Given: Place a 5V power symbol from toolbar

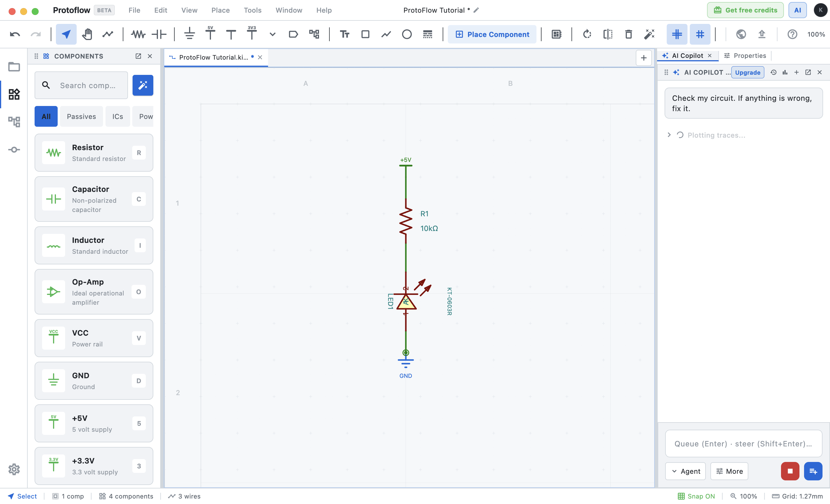Looking at the screenshot, I should [x=210, y=34].
